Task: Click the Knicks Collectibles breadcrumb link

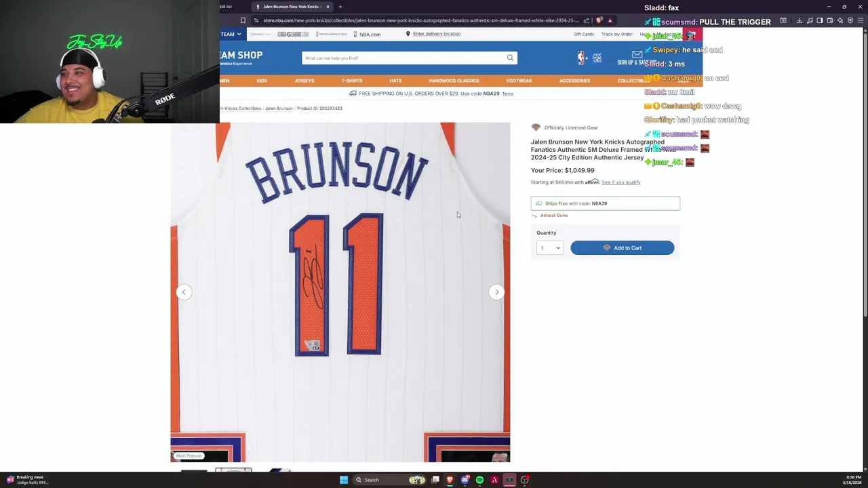Action: (x=241, y=108)
